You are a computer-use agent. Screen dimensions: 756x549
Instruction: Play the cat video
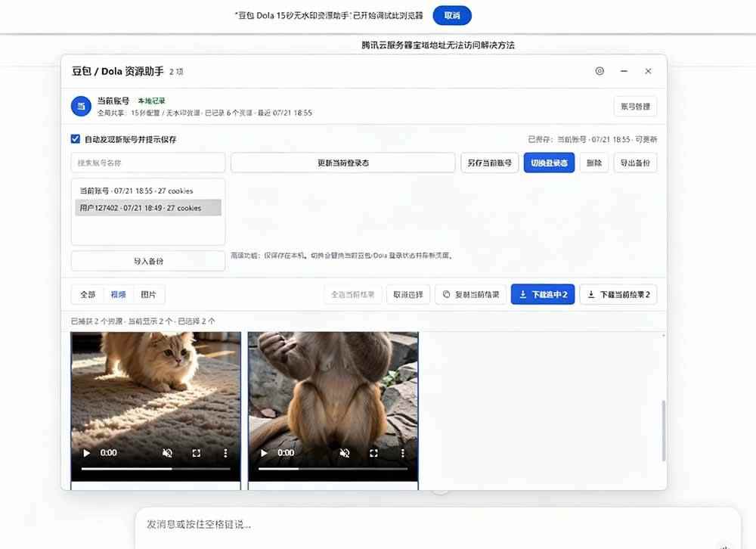pyautogui.click(x=87, y=453)
